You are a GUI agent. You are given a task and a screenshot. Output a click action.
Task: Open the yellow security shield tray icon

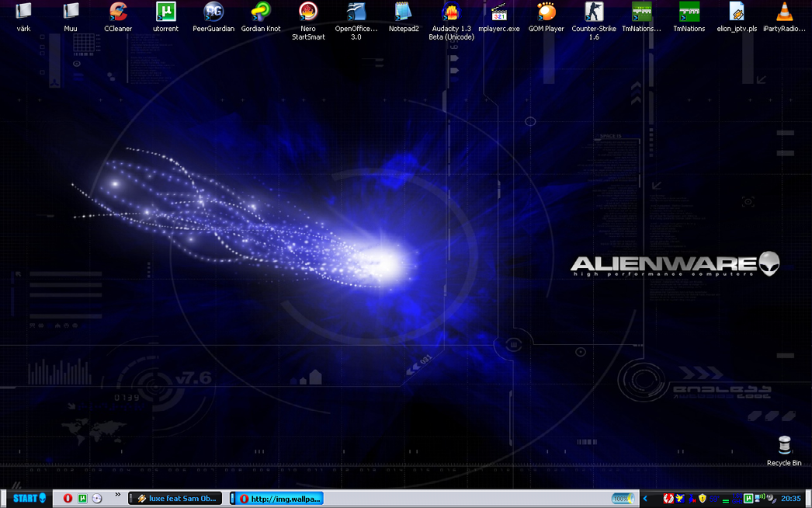click(x=703, y=499)
